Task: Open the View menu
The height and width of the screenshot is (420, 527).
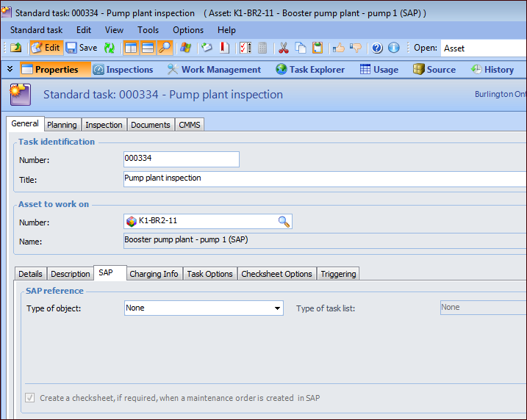Action: pyautogui.click(x=114, y=30)
